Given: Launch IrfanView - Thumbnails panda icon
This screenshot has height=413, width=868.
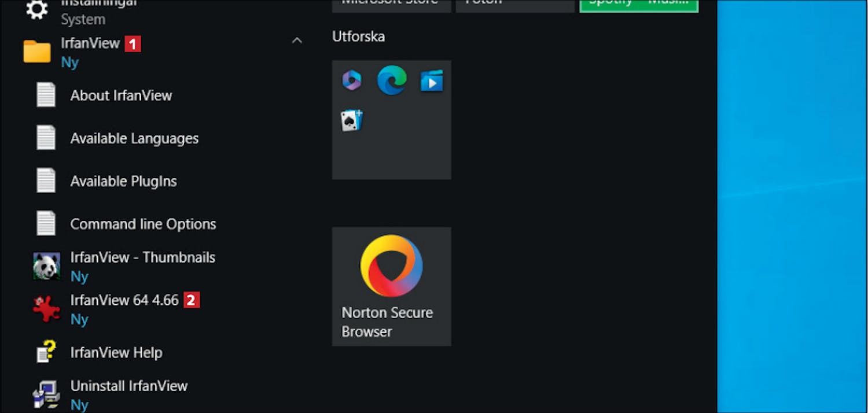Looking at the screenshot, I should click(46, 266).
